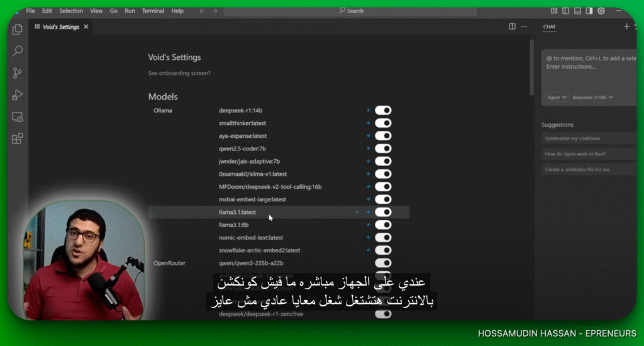Open the Help menu

coord(177,11)
